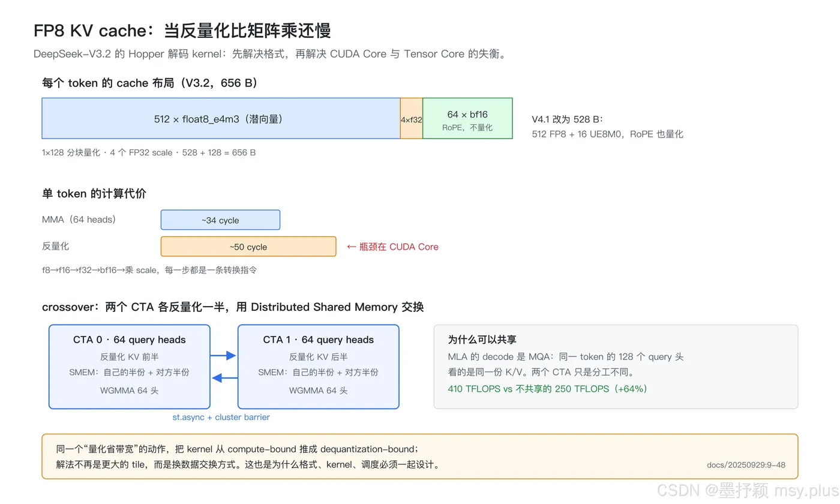The image size is (840, 504).
Task: Click the heading starting "crossover：两个 CTA 各反量化一半"
Action: coord(233,307)
